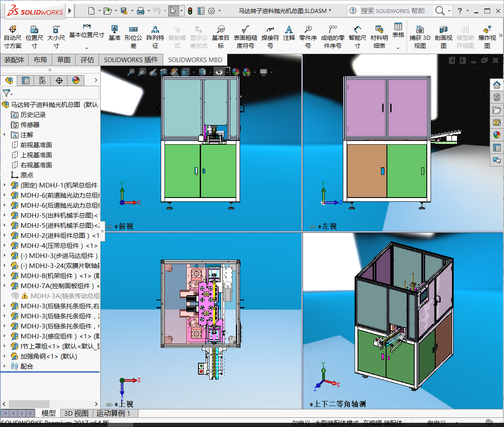The height and width of the screenshot is (427, 504).
Task: Expand the MDHJ-1(机架总组件) tree node
Action: [x=5, y=185]
